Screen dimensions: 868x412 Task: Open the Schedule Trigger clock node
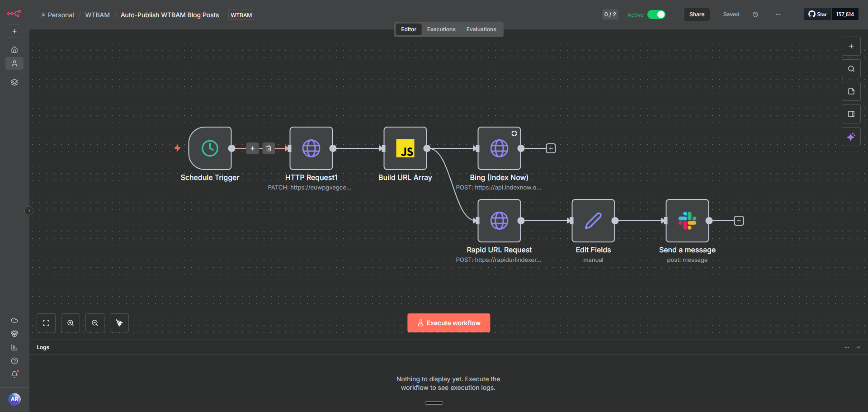click(x=210, y=148)
